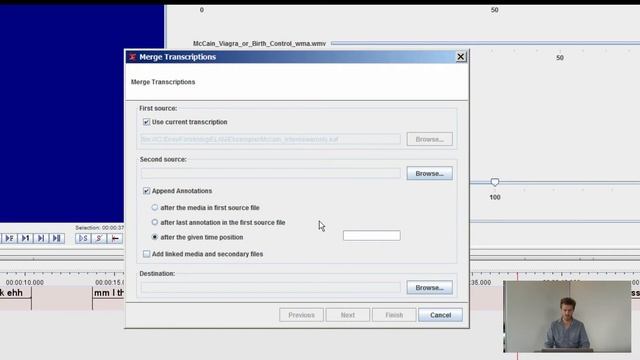Cancel the Merge Transcriptions dialog
640x360 pixels.
click(440, 315)
